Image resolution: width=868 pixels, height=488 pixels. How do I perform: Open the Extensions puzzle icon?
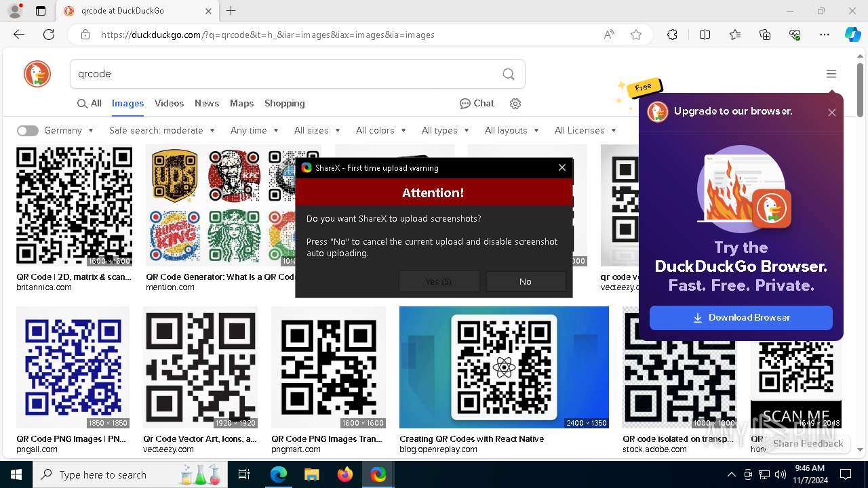coord(672,35)
